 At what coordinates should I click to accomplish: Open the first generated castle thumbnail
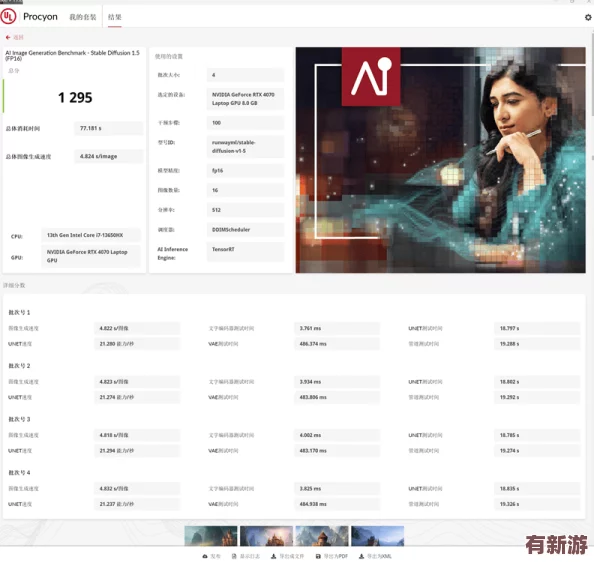coord(211,536)
